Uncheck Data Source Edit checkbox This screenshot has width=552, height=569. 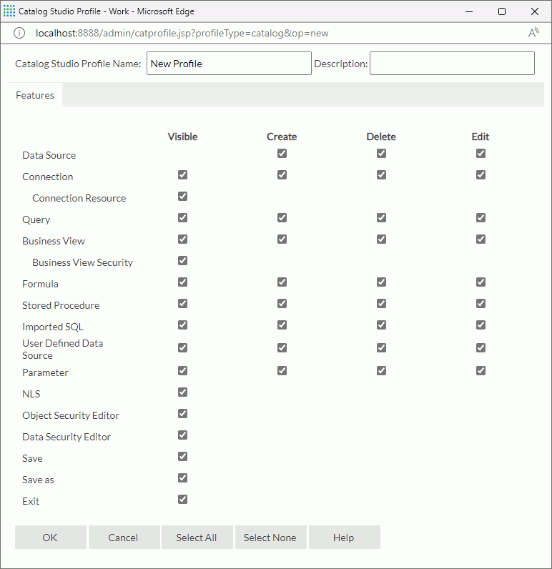pyautogui.click(x=481, y=153)
